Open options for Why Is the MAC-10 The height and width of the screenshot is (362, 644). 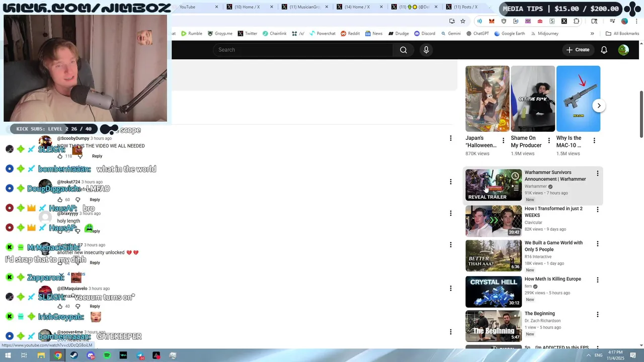[594, 141]
